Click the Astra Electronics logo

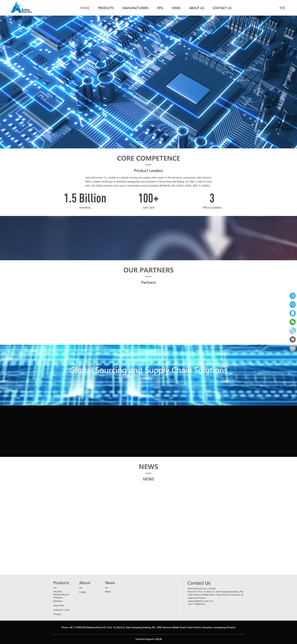pyautogui.click(x=21, y=7)
